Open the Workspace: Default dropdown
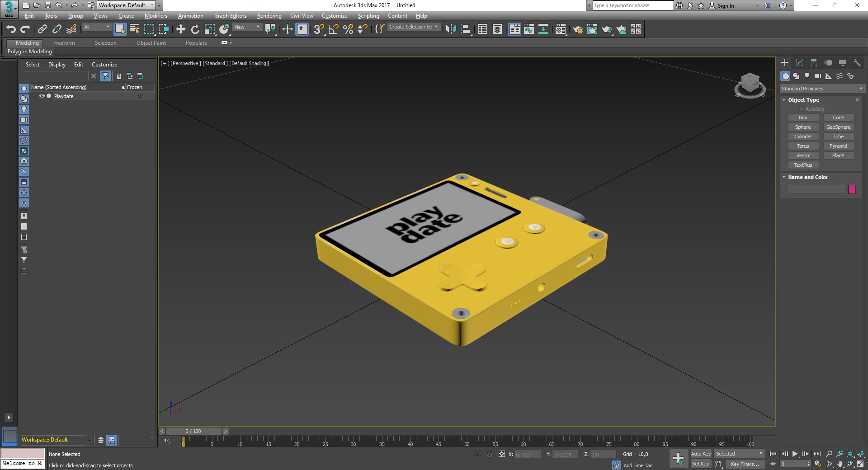The width and height of the screenshot is (868, 470). pyautogui.click(x=127, y=5)
